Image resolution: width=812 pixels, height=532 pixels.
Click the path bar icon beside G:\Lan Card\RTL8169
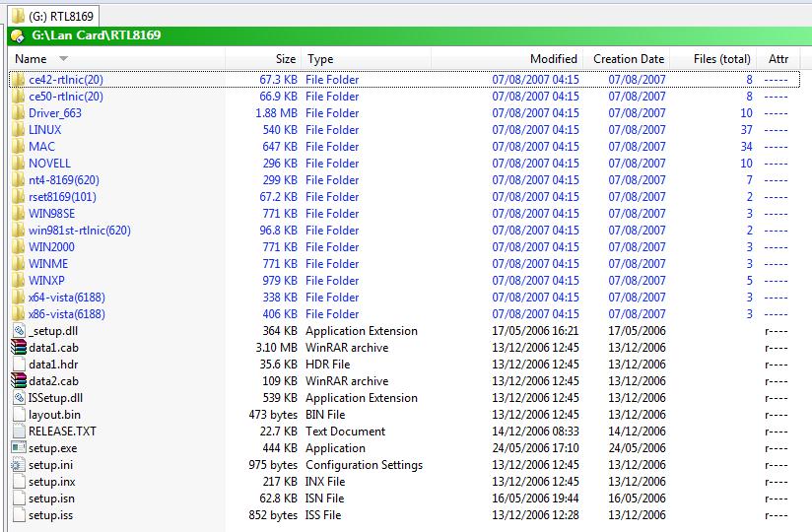(18, 35)
